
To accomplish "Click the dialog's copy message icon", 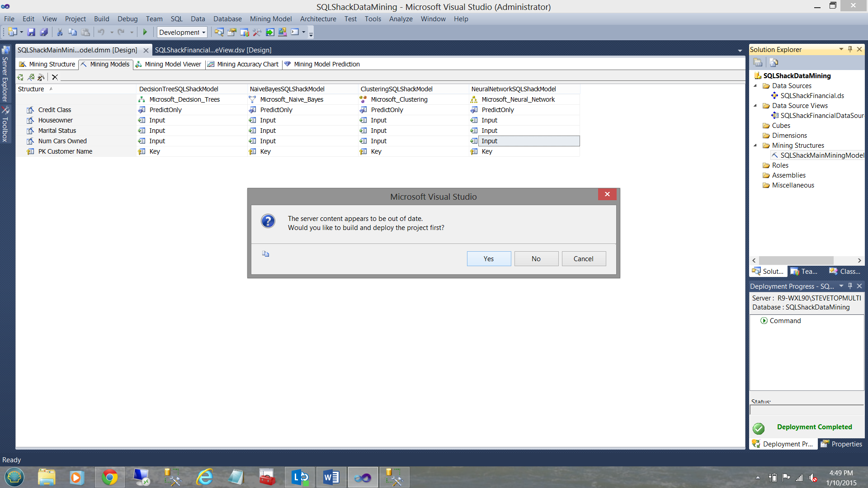I will pyautogui.click(x=266, y=254).
